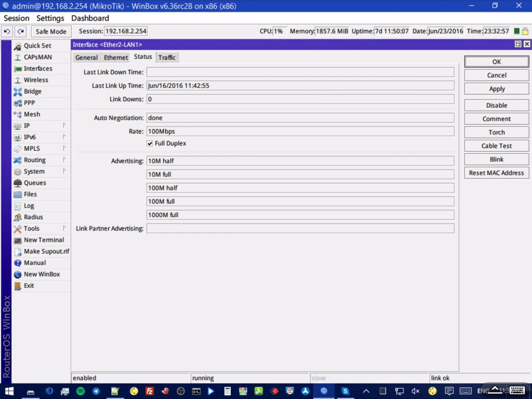Click the New WinBox icon
Image resolution: width=532 pixels, height=399 pixels.
click(x=17, y=274)
